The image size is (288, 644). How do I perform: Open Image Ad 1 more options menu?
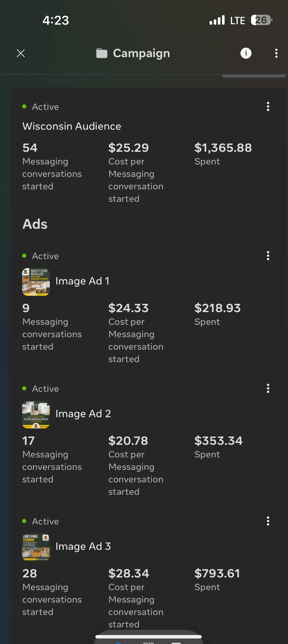[268, 256]
